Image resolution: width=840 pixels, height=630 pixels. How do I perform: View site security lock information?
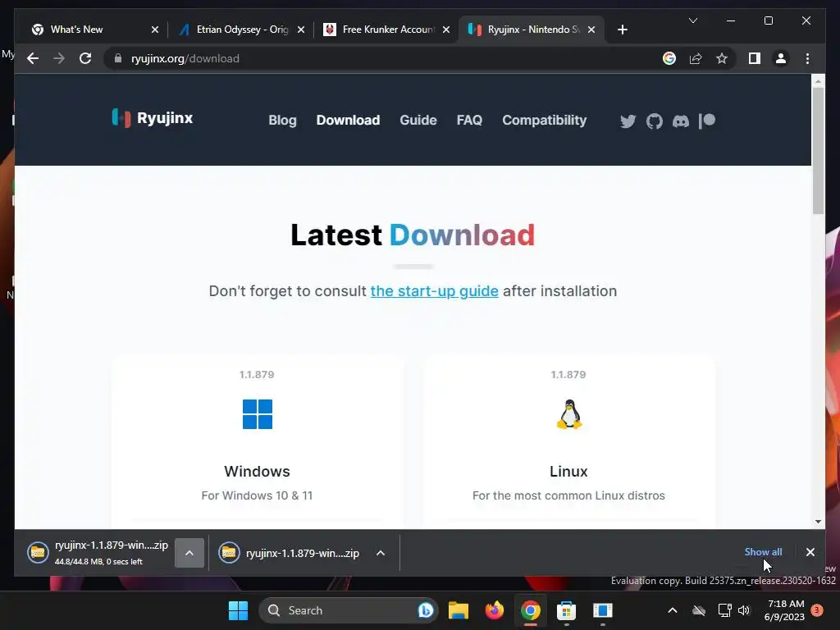coord(118,58)
